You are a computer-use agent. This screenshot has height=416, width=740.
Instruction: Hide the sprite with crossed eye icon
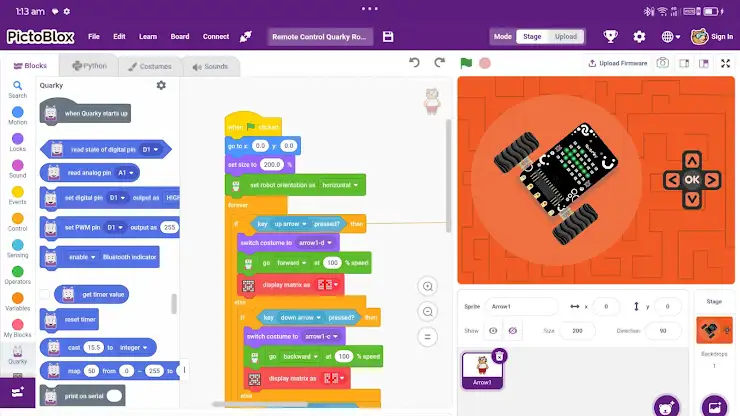[513, 331]
